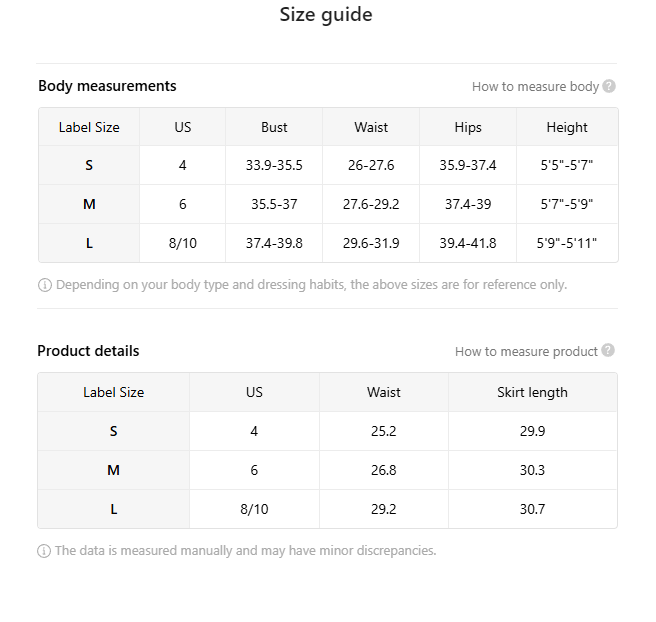Select the L row label in Product details
The image size is (656, 622).
[x=113, y=509]
